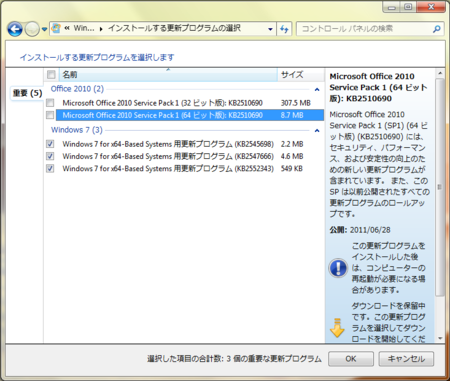Click the Windows 7 (3) group label

pyautogui.click(x=77, y=130)
